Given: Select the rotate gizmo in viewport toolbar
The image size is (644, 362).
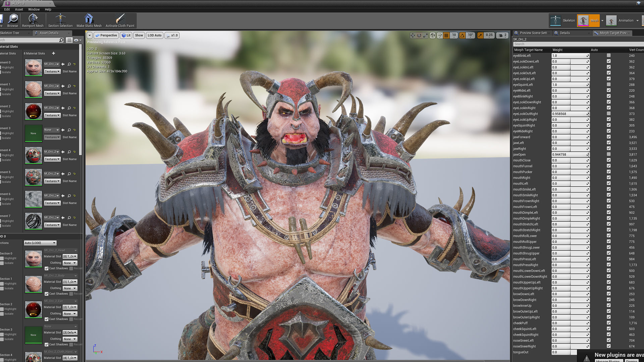Looking at the screenshot, I should (x=419, y=35).
